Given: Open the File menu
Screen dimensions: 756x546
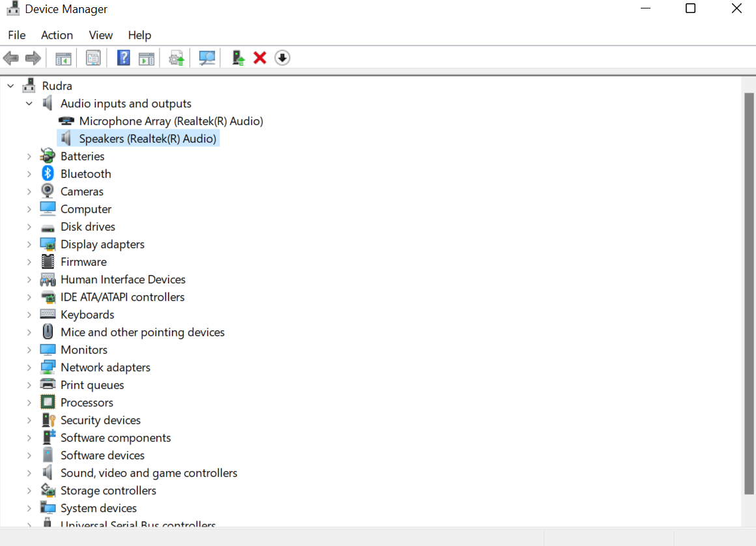Looking at the screenshot, I should click(16, 35).
